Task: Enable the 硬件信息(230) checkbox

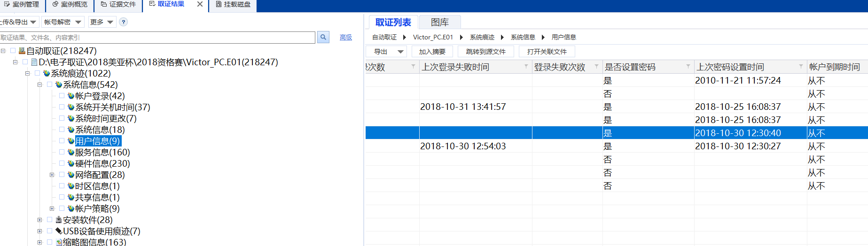Action: (62, 163)
